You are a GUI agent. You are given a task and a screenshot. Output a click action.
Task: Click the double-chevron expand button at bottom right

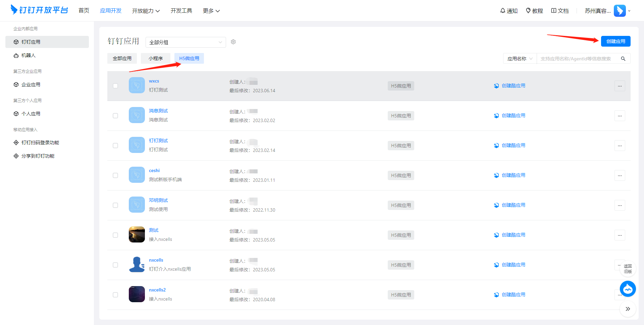coord(628,309)
